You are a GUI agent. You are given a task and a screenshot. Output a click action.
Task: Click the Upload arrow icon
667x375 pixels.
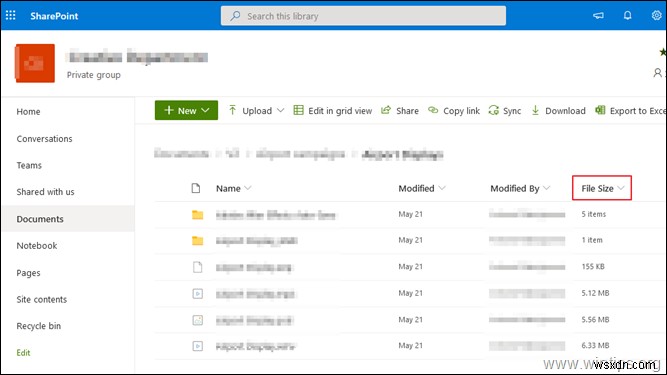click(x=232, y=111)
